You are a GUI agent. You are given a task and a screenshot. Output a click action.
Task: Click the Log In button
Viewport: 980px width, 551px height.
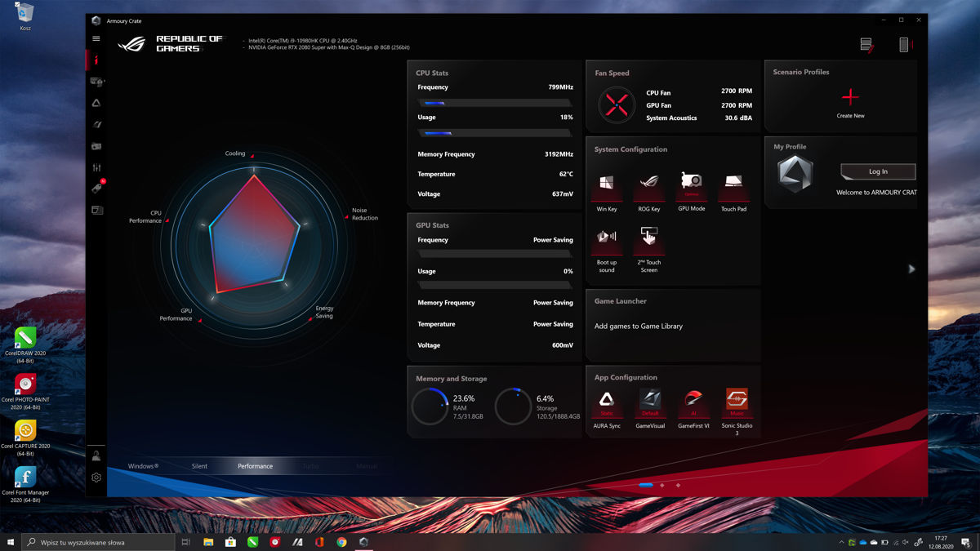[x=878, y=171]
